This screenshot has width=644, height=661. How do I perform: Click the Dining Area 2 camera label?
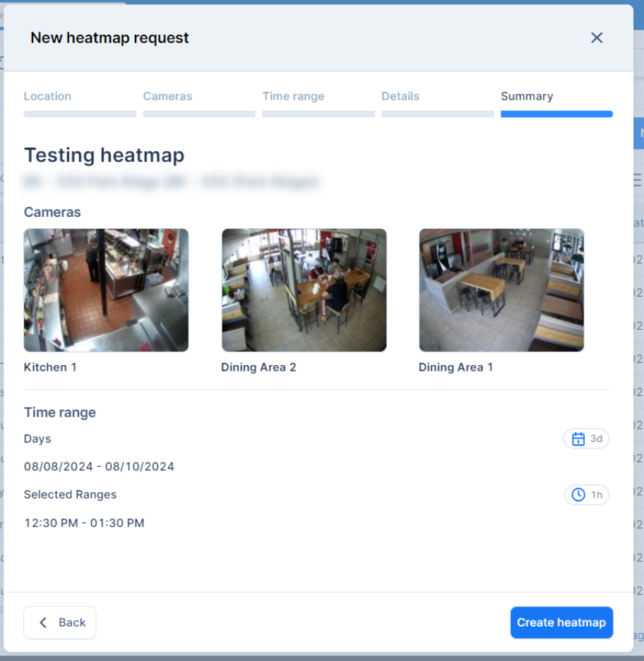tap(258, 367)
